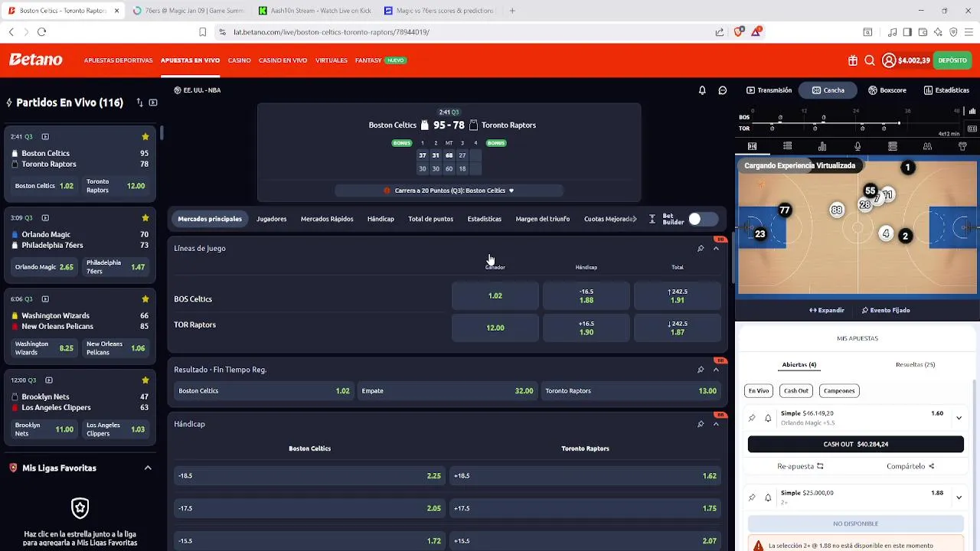Toggle favorite star for Orlando Magic game
Screen dimensions: 980x551
tap(145, 218)
